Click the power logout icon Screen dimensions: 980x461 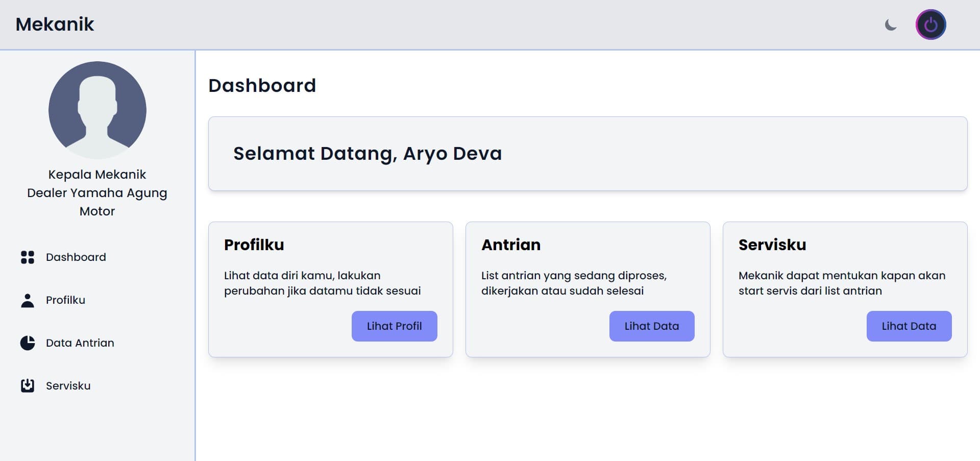click(930, 25)
